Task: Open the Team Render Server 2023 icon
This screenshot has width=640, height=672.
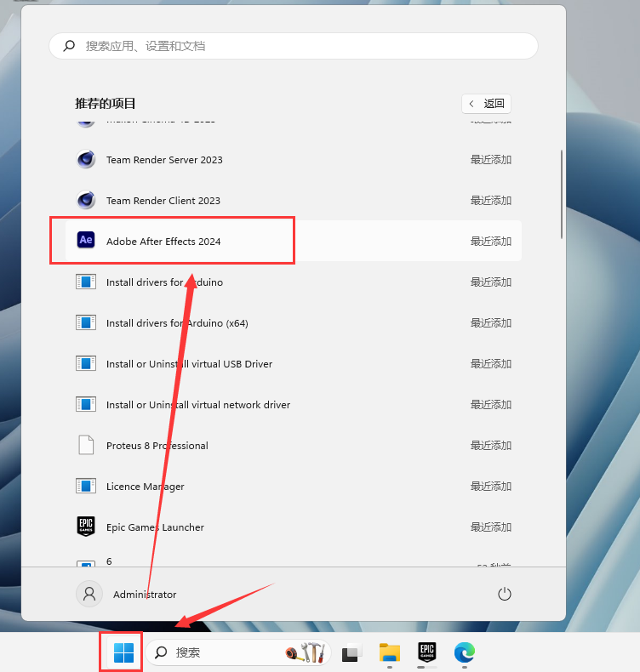Action: point(86,159)
